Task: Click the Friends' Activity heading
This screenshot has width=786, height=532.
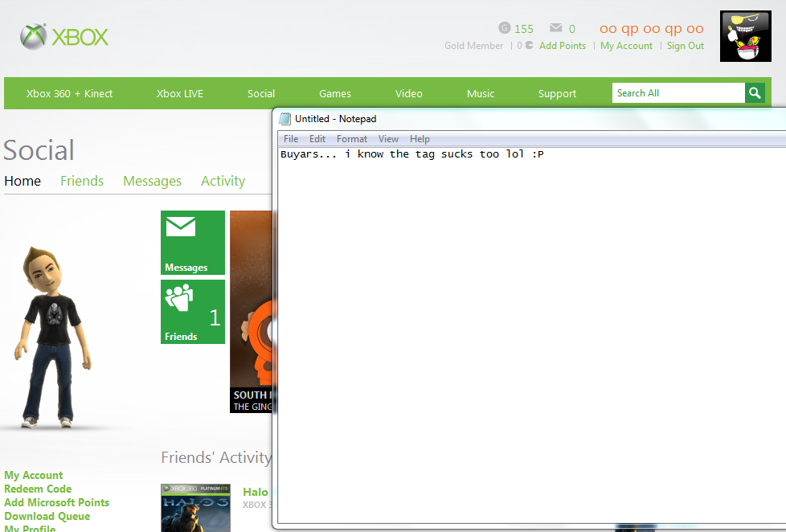Action: point(216,457)
